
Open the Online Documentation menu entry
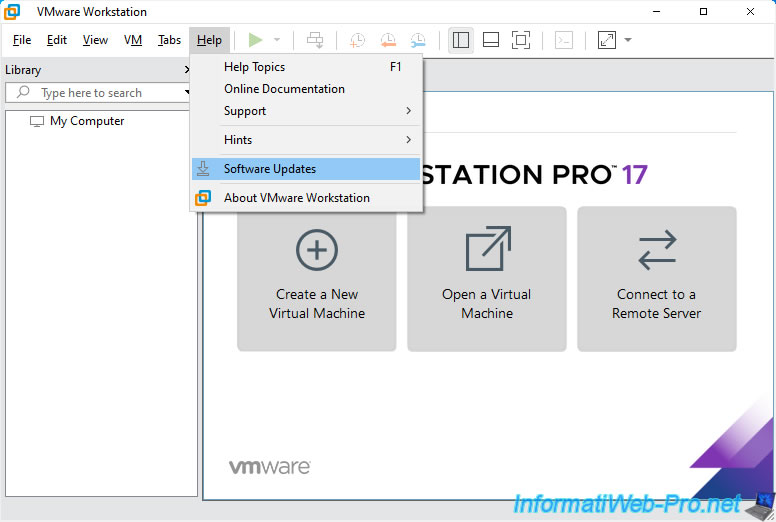[284, 89]
